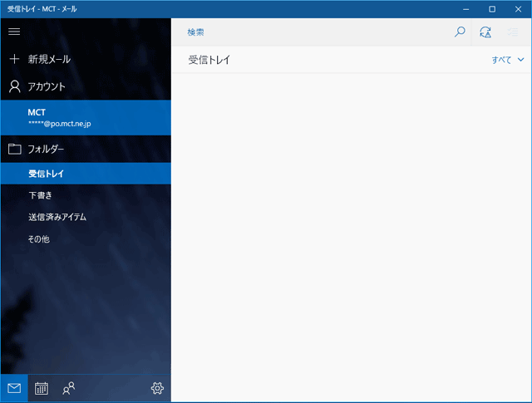Close the Mail window
Viewport: 532px width, 403px height.
(518, 9)
